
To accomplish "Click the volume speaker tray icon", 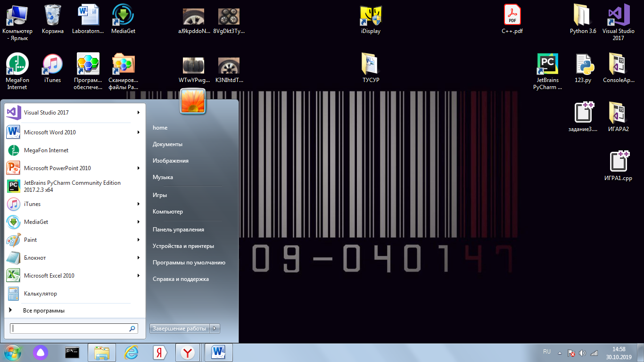I will tap(582, 353).
